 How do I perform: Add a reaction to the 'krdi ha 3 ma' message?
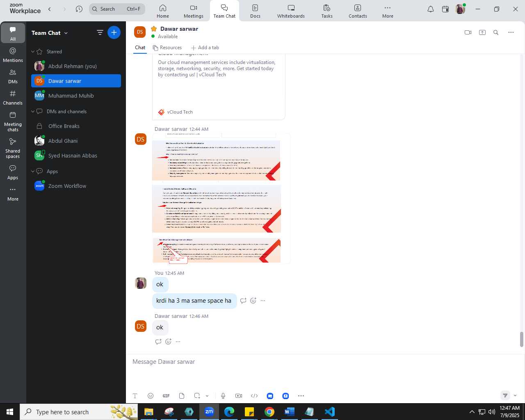point(253,301)
